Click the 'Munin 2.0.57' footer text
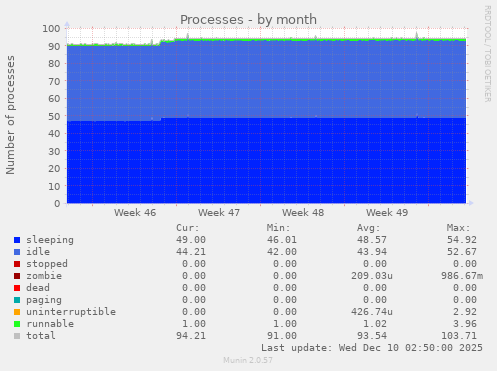497x371 pixels. (x=248, y=360)
